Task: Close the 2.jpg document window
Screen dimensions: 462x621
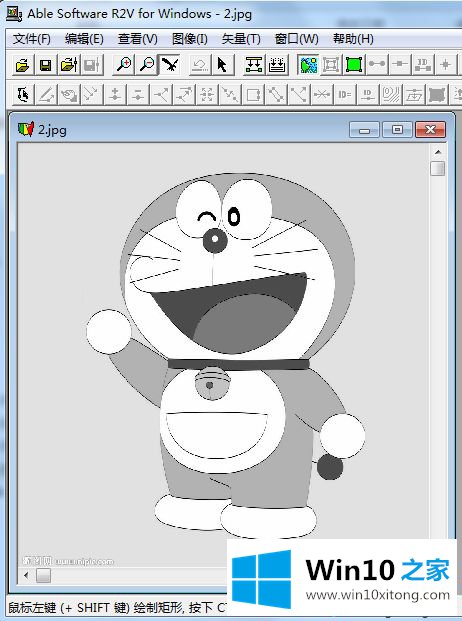Action: click(x=430, y=130)
